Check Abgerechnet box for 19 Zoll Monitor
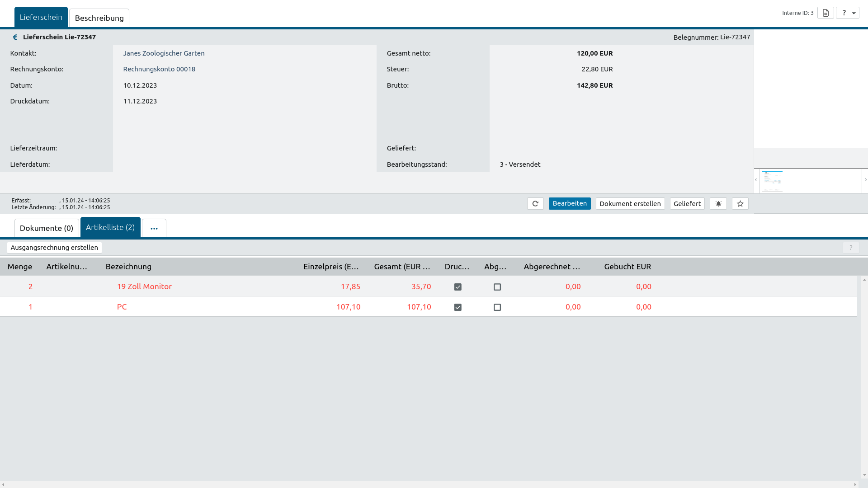Screen dimensions: 868x488 click(497, 287)
